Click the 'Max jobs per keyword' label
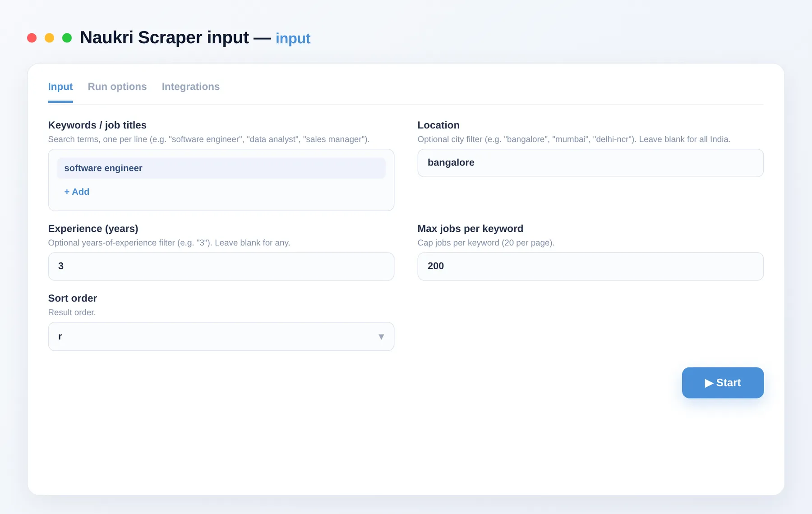Viewport: 812px width, 514px height. pyautogui.click(x=471, y=229)
